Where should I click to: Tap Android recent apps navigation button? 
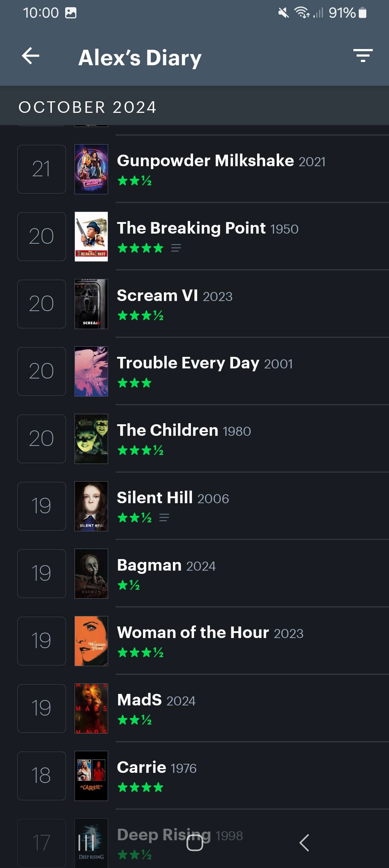click(x=86, y=843)
